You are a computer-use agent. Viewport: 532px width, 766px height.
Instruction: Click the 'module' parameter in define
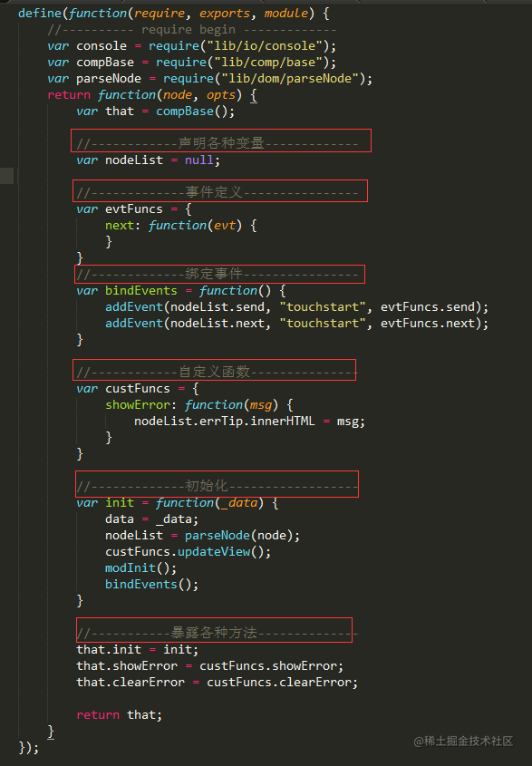[x=286, y=14]
